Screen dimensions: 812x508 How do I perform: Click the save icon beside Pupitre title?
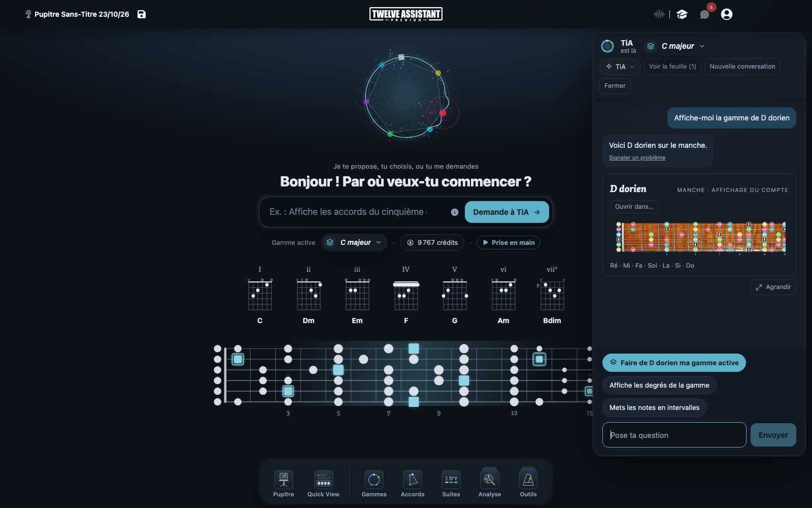(142, 14)
